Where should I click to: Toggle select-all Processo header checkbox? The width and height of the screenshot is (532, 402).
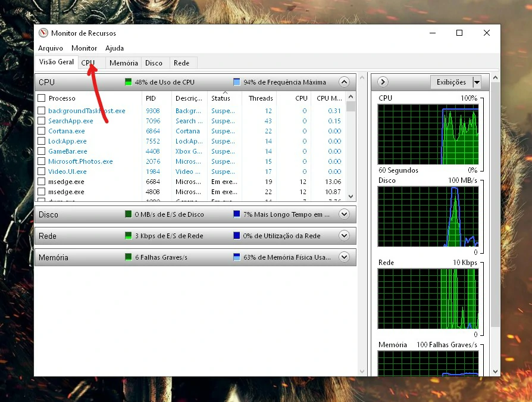click(42, 98)
